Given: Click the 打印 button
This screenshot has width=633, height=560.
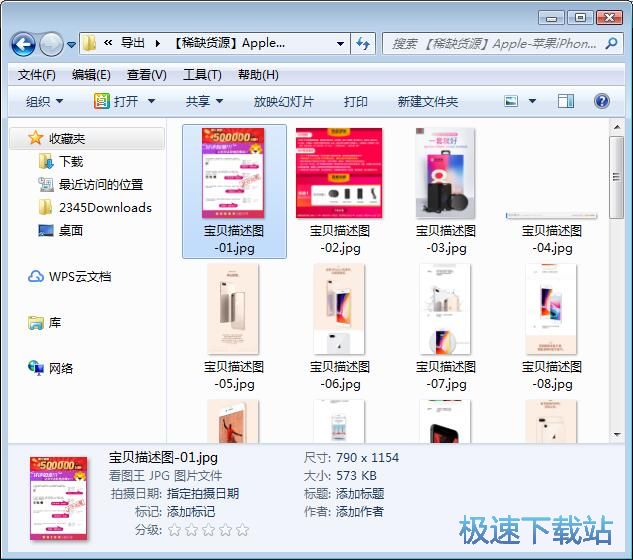Looking at the screenshot, I should (x=356, y=101).
